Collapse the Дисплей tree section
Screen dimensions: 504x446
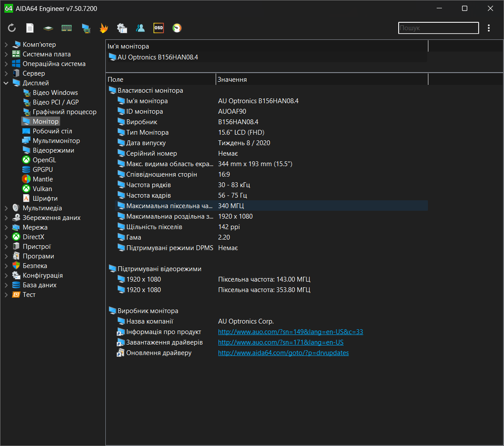point(6,83)
